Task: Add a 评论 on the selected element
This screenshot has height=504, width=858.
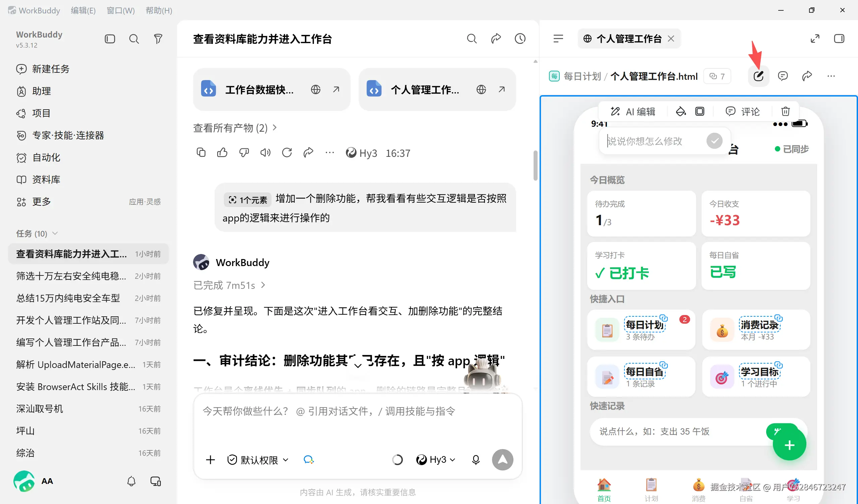Action: point(743,112)
